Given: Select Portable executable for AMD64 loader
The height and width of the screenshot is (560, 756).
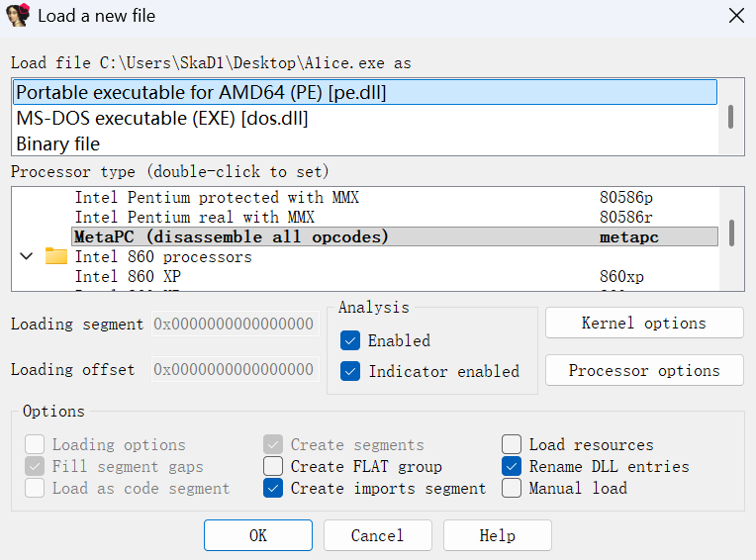Looking at the screenshot, I should (x=364, y=93).
